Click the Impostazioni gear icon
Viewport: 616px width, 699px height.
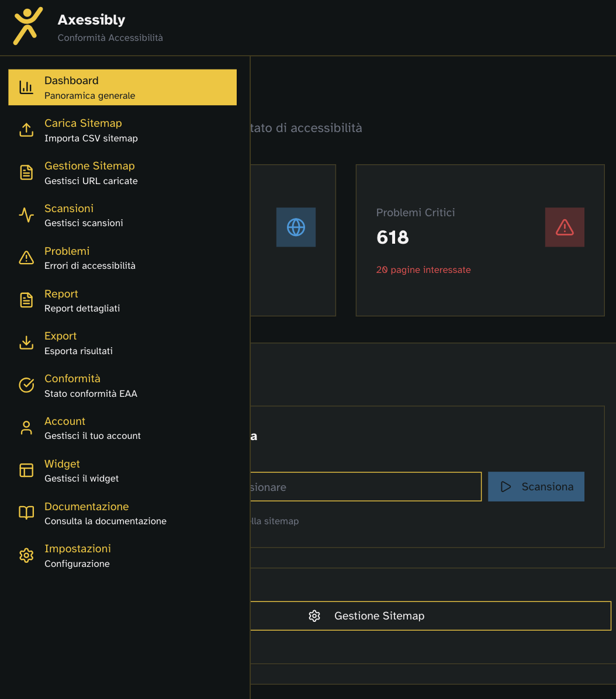coord(26,555)
